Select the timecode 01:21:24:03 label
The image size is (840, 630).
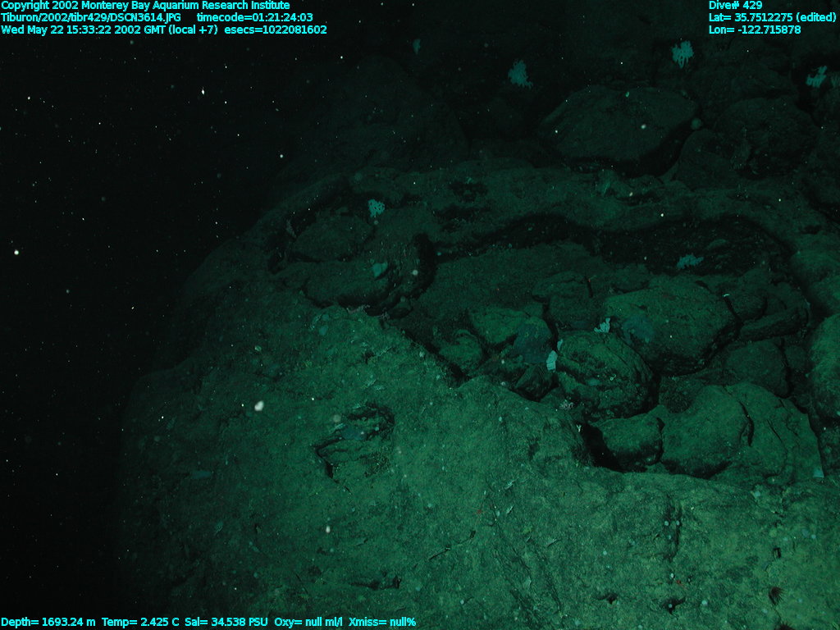coord(254,17)
